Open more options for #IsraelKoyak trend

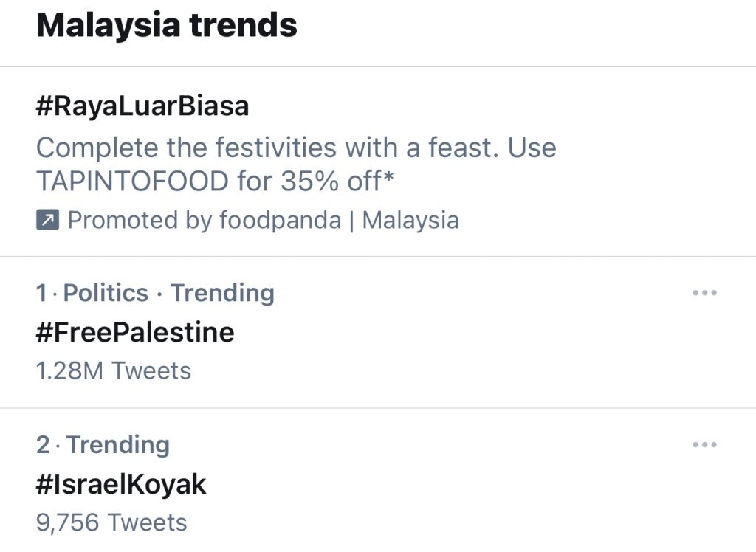pyautogui.click(x=704, y=444)
